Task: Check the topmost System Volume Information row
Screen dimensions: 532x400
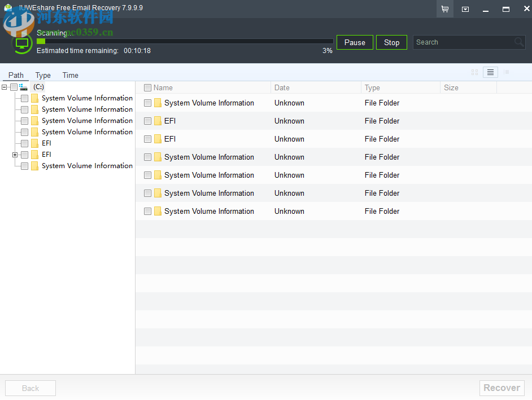Action: coord(148,103)
